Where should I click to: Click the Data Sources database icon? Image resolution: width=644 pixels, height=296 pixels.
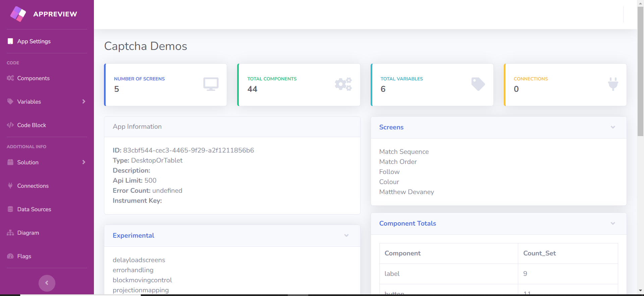10,209
